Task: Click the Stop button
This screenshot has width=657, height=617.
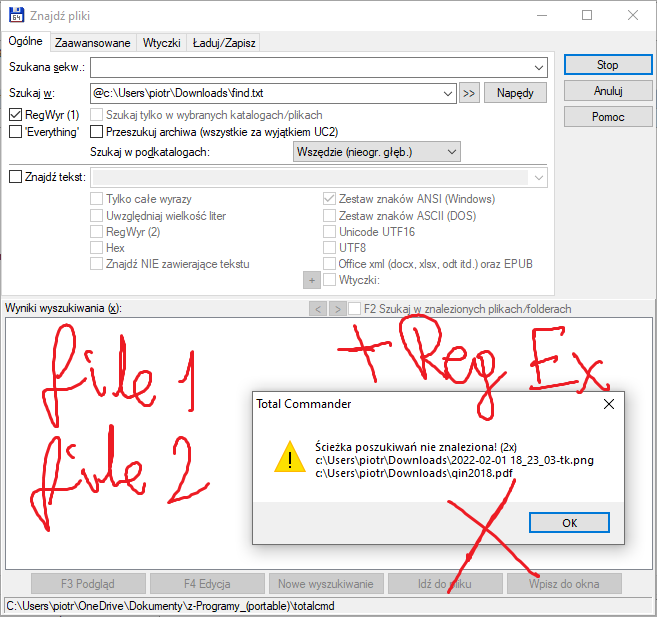Action: [608, 65]
